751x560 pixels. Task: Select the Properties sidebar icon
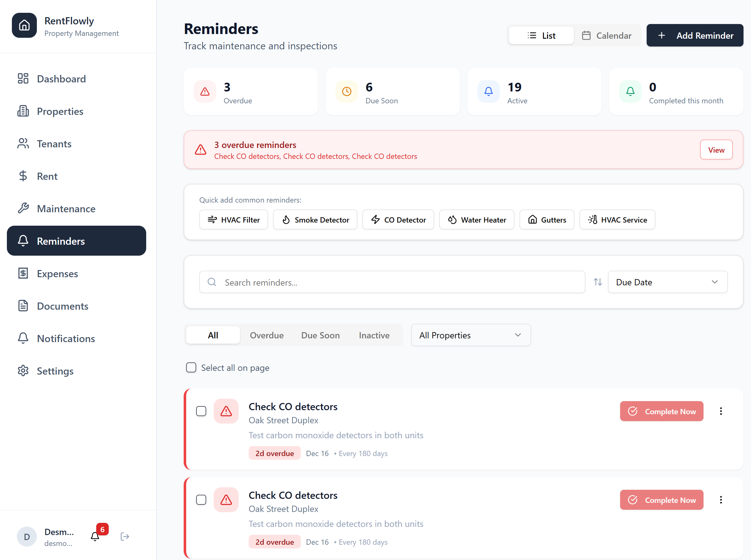point(23,111)
